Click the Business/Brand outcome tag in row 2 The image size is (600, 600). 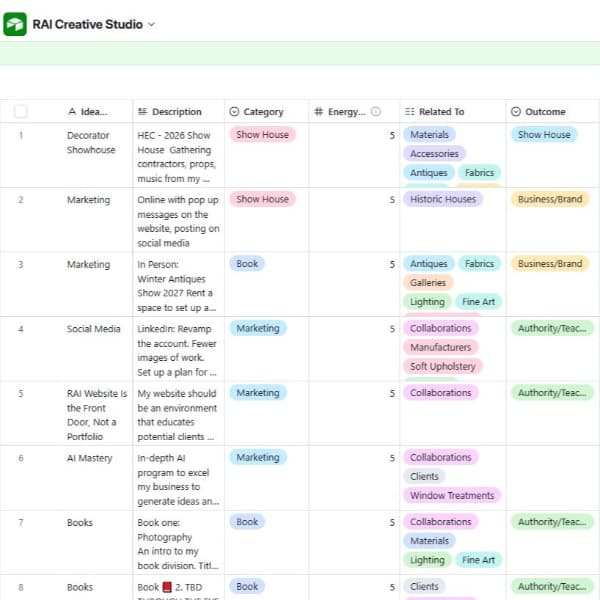(x=550, y=199)
